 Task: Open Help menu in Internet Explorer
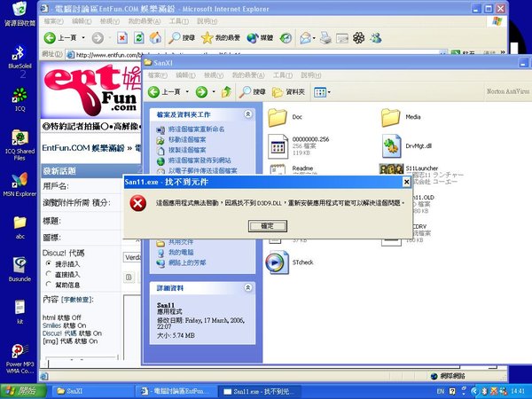pos(207,21)
